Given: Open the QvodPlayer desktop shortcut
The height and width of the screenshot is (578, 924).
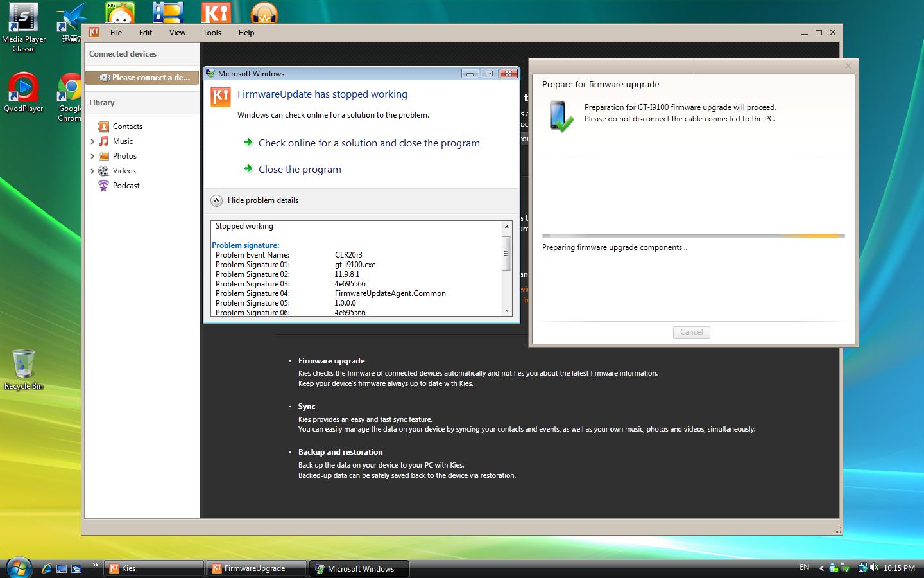Looking at the screenshot, I should coord(23,93).
